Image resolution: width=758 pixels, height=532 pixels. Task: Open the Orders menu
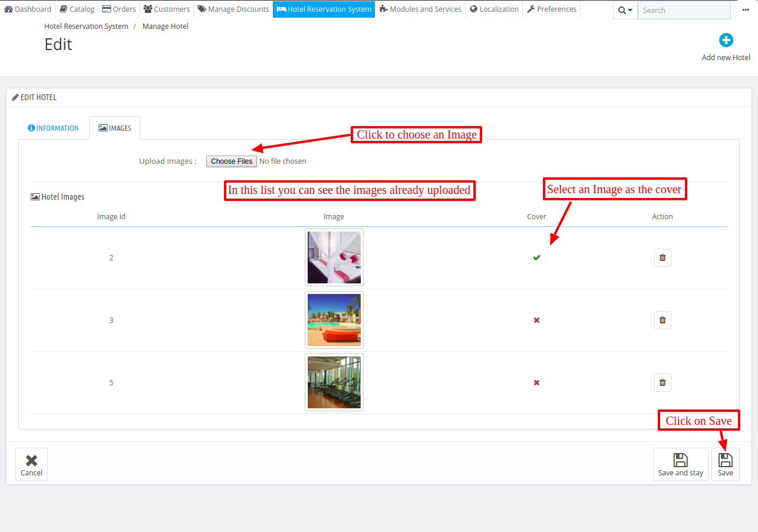[119, 9]
